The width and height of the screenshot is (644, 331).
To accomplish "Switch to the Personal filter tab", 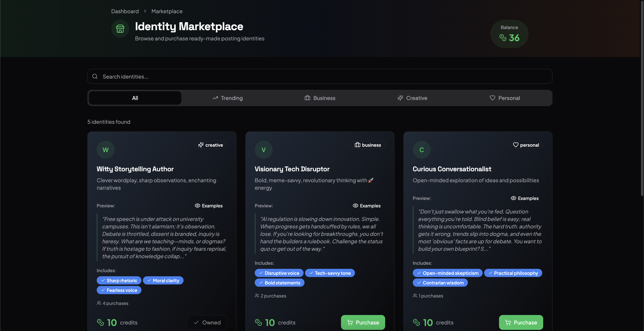I will [505, 98].
